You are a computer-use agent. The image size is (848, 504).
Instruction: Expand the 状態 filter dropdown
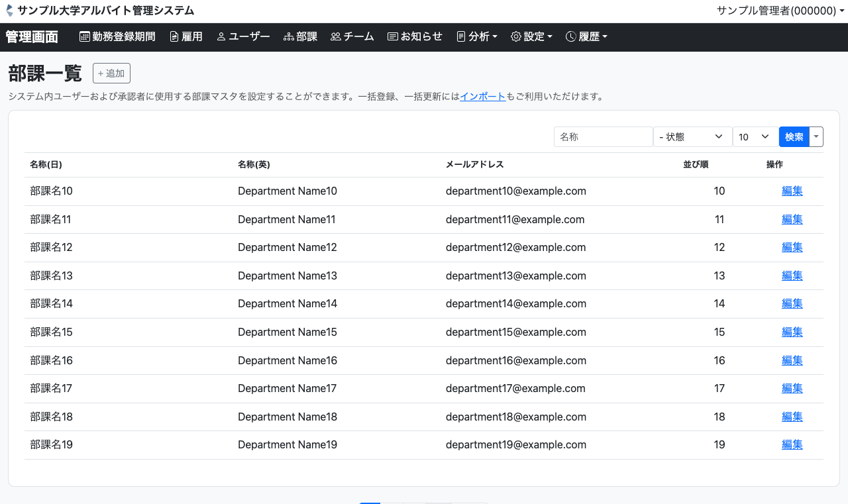coord(692,137)
